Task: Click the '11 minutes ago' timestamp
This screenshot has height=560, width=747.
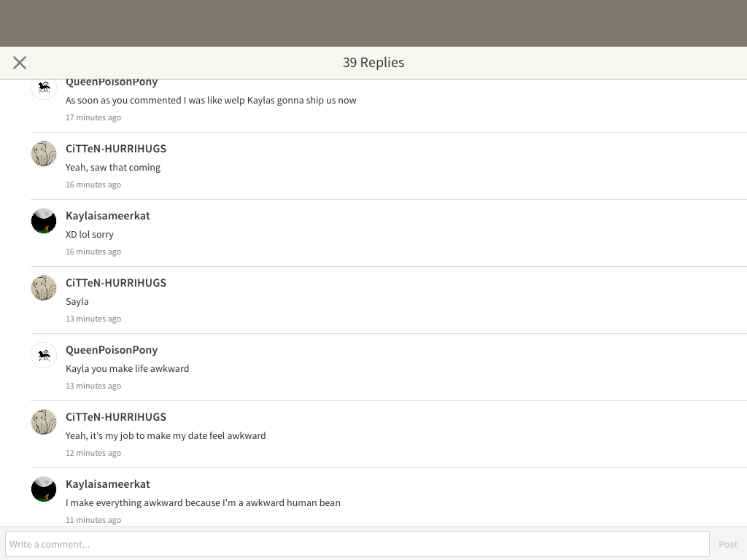Action: 93,520
